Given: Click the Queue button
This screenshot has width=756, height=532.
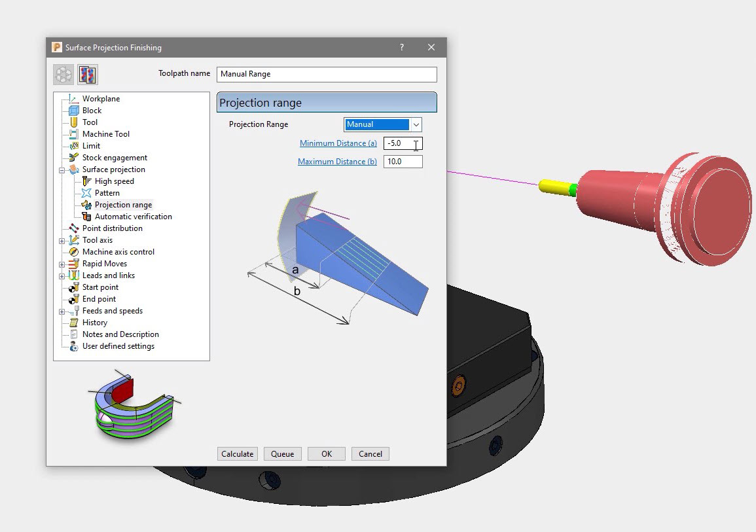Looking at the screenshot, I should coord(282,453).
